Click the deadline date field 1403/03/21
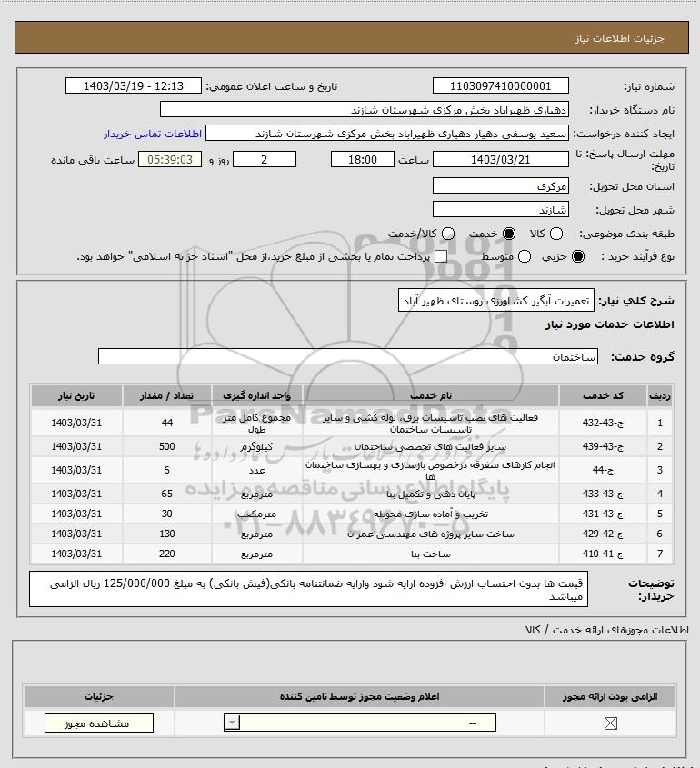The image size is (700, 768). click(x=501, y=159)
